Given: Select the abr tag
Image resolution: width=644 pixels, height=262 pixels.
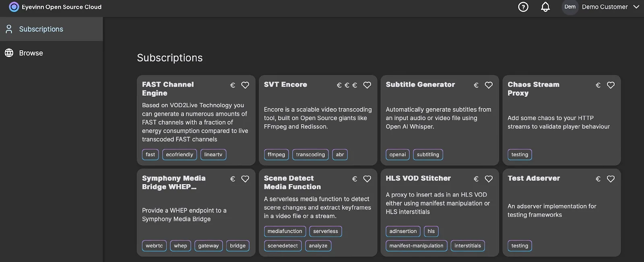Looking at the screenshot, I should tap(340, 155).
